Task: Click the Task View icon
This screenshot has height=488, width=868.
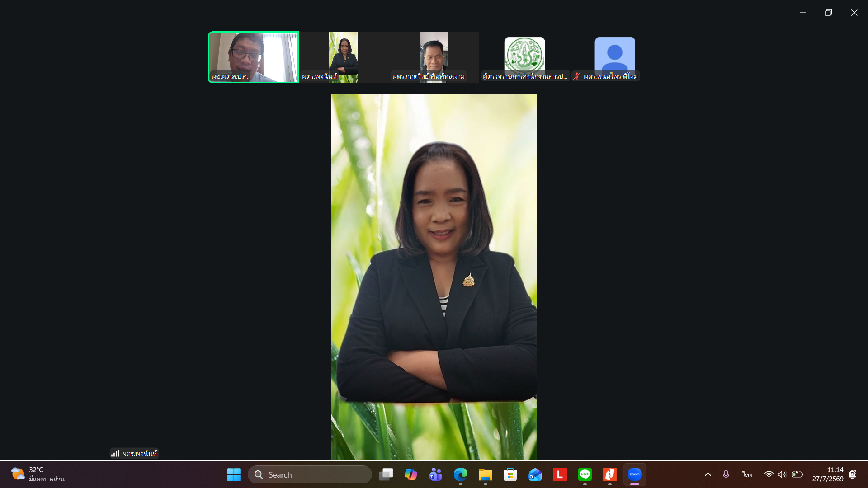Action: [x=386, y=474]
